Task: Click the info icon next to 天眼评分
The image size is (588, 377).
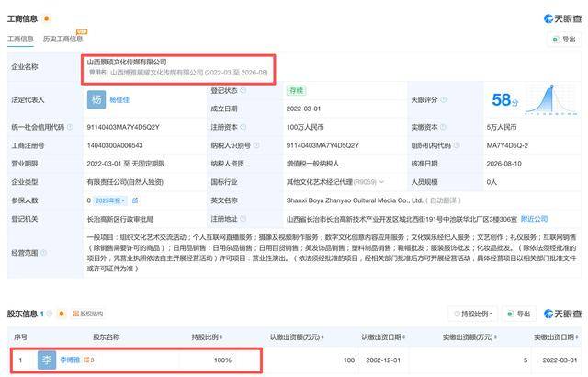Action: (x=444, y=100)
